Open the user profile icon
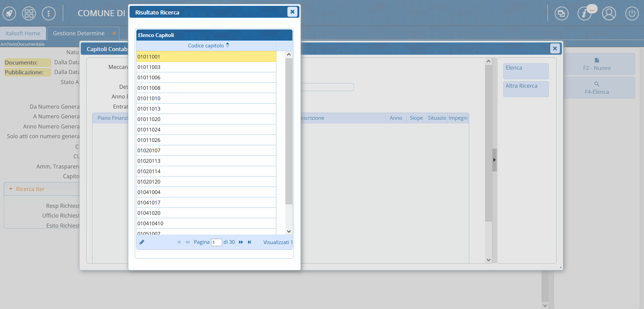 coord(609,13)
